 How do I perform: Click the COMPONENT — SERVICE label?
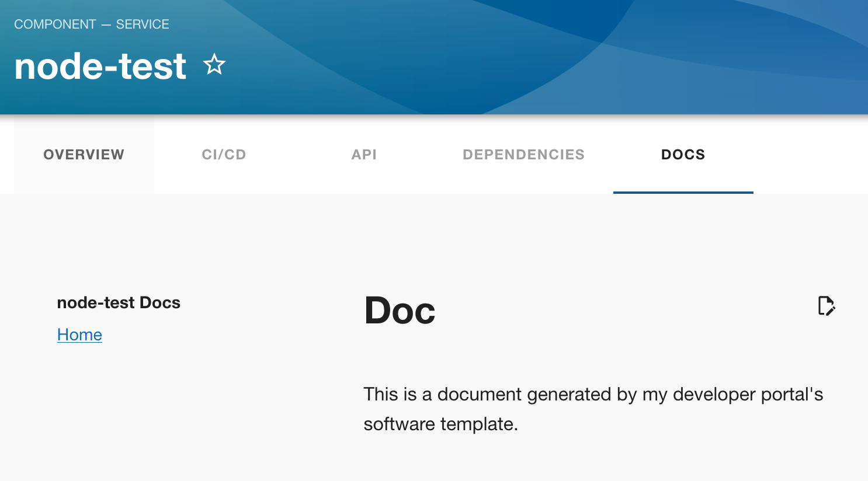coord(92,24)
